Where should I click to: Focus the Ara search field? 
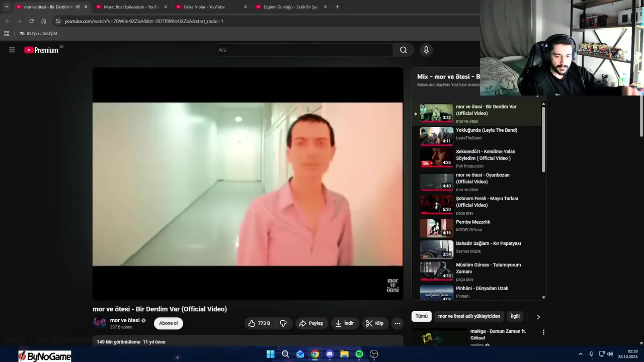point(303,50)
